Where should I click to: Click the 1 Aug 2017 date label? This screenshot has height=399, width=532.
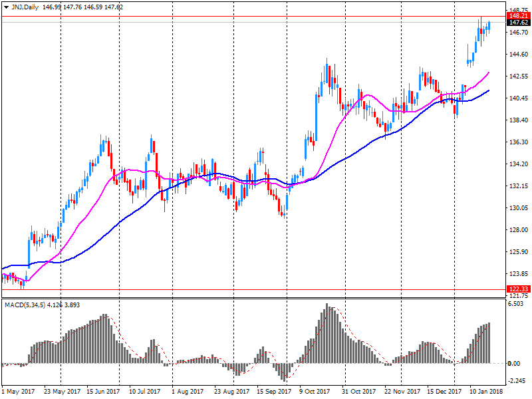tap(190, 392)
